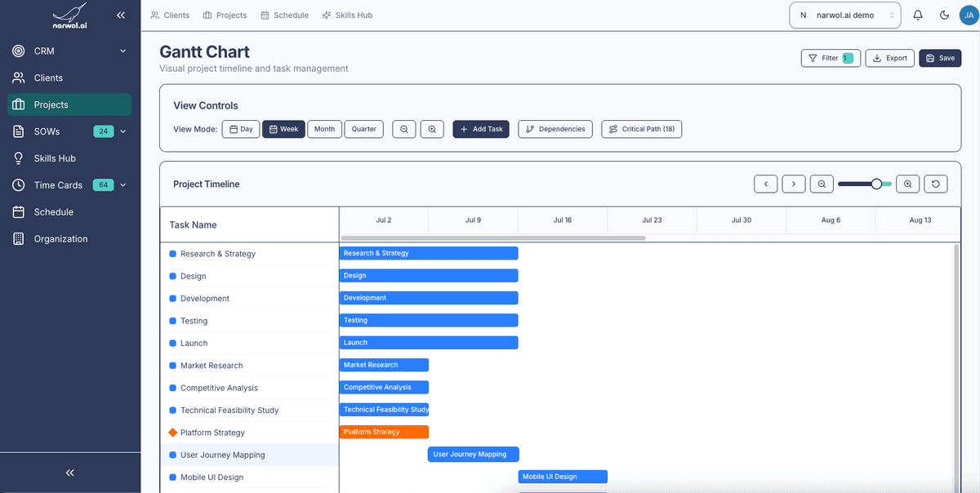Navigate back with the left chevron arrow
The image size is (980, 493).
point(766,184)
